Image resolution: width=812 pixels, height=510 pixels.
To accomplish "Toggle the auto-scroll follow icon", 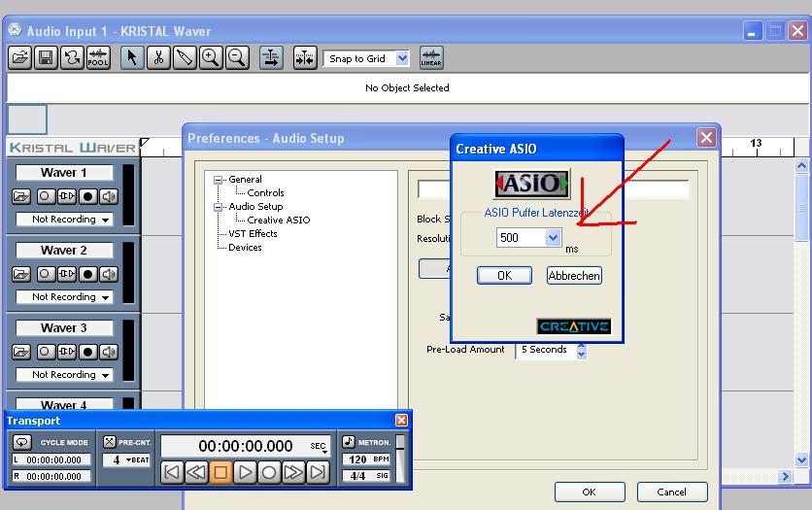I will [271, 57].
